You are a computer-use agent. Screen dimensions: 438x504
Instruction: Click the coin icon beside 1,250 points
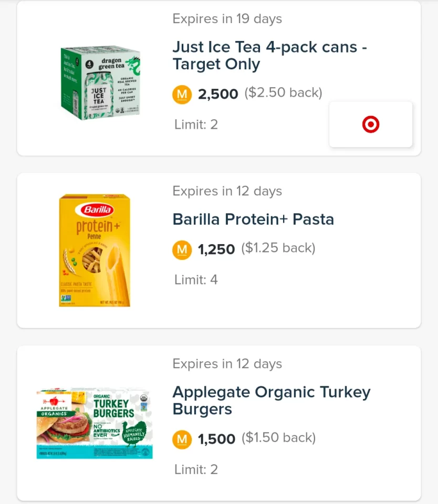click(x=182, y=249)
